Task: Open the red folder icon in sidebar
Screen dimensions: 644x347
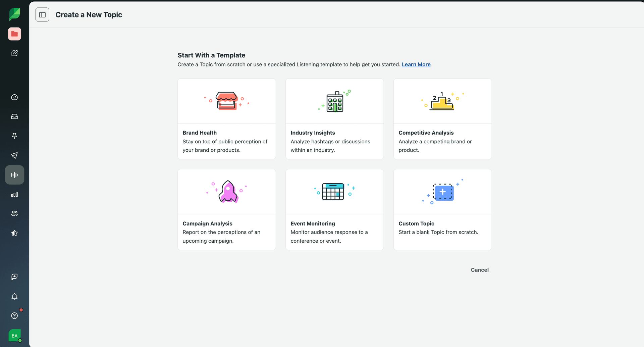Action: point(14,34)
